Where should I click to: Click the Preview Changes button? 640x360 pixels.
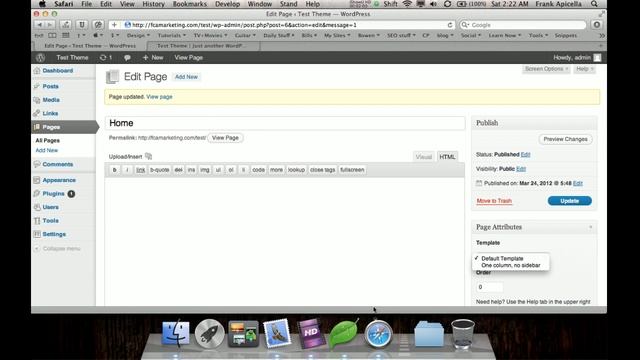pyautogui.click(x=565, y=139)
